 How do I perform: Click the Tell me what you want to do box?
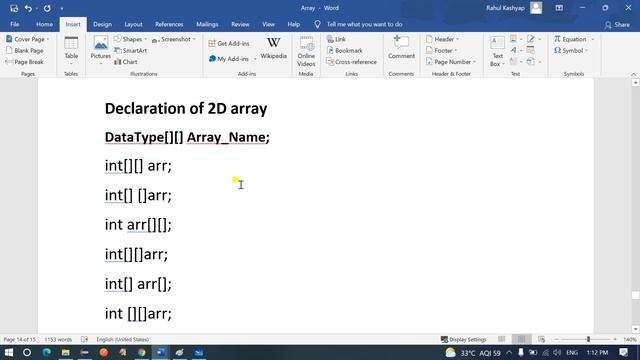tap(364, 24)
